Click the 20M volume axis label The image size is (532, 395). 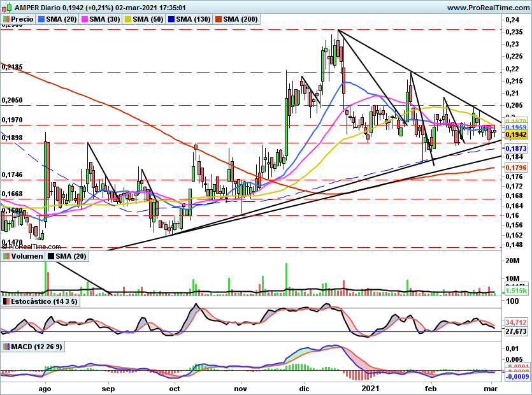pos(512,261)
